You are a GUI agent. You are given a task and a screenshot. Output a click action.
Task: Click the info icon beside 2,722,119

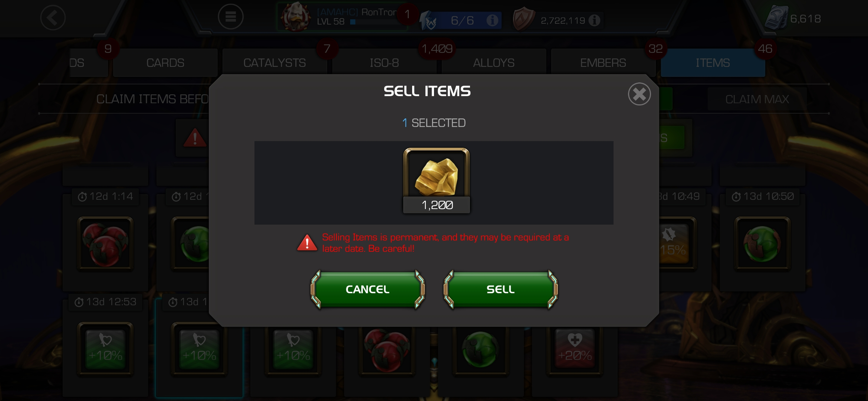(594, 20)
